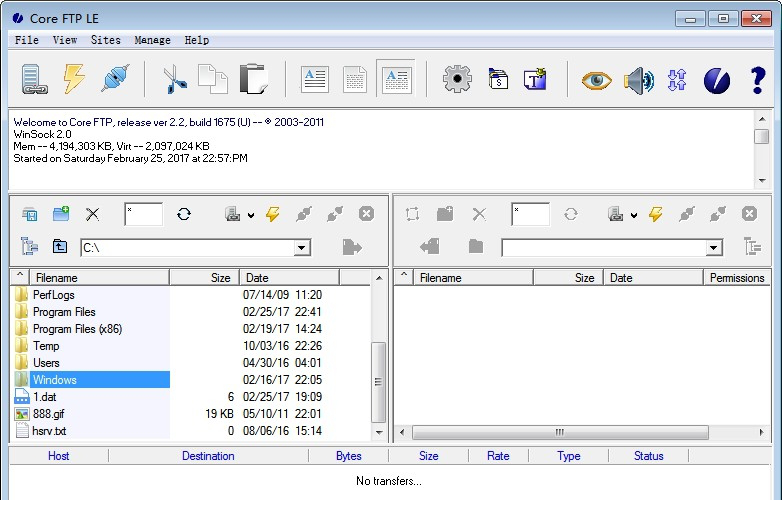
Task: Open the Site Manager server icon
Action: [34, 79]
